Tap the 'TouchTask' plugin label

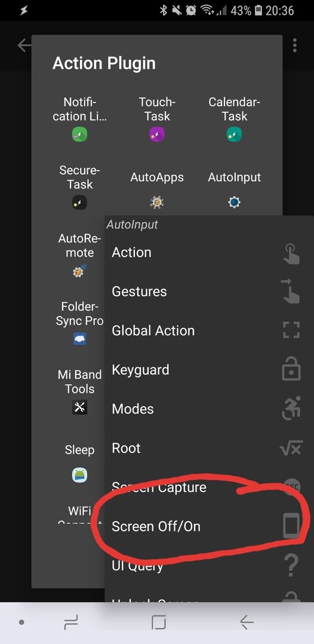point(157,109)
